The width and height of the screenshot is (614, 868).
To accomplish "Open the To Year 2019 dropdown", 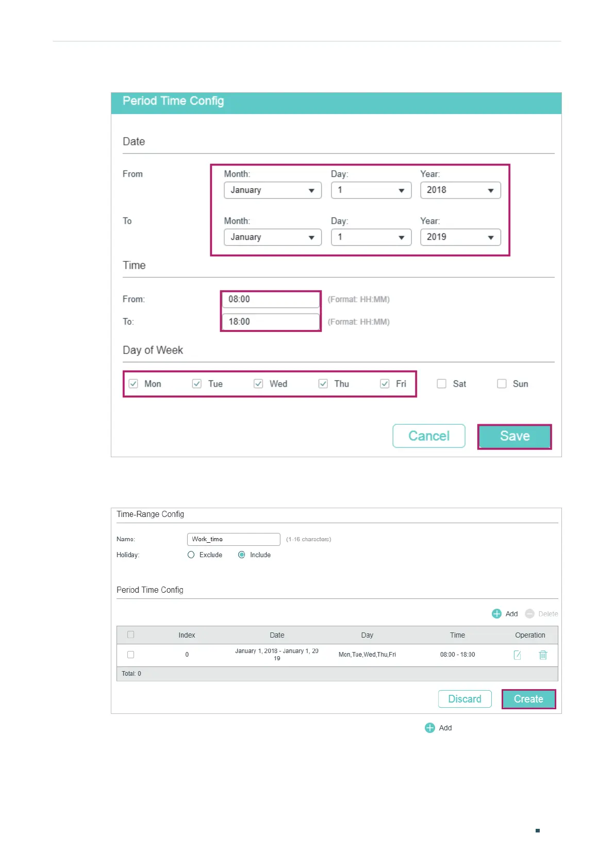I will click(460, 237).
